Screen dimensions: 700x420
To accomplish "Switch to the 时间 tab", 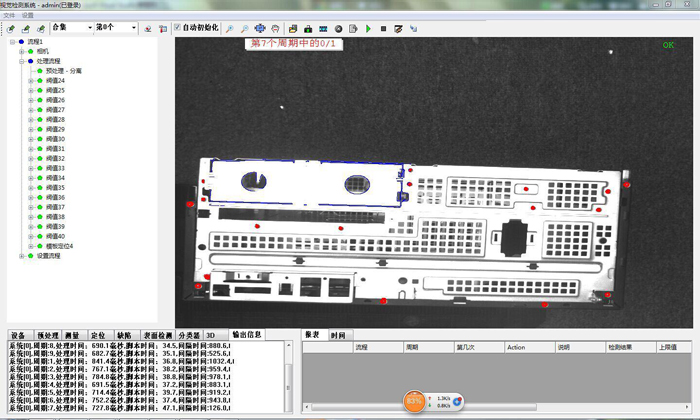I will point(338,334).
